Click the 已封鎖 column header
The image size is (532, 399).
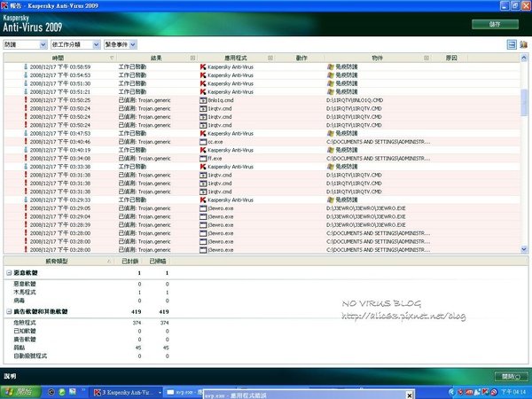pos(130,262)
